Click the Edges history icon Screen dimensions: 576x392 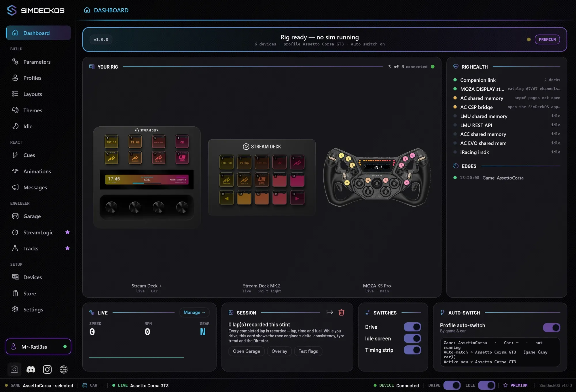(456, 166)
